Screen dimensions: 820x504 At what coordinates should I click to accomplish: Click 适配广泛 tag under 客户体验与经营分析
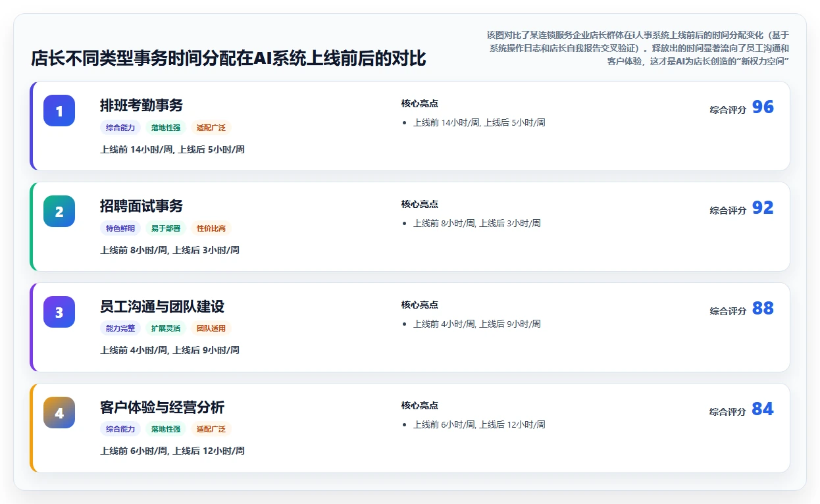point(211,429)
